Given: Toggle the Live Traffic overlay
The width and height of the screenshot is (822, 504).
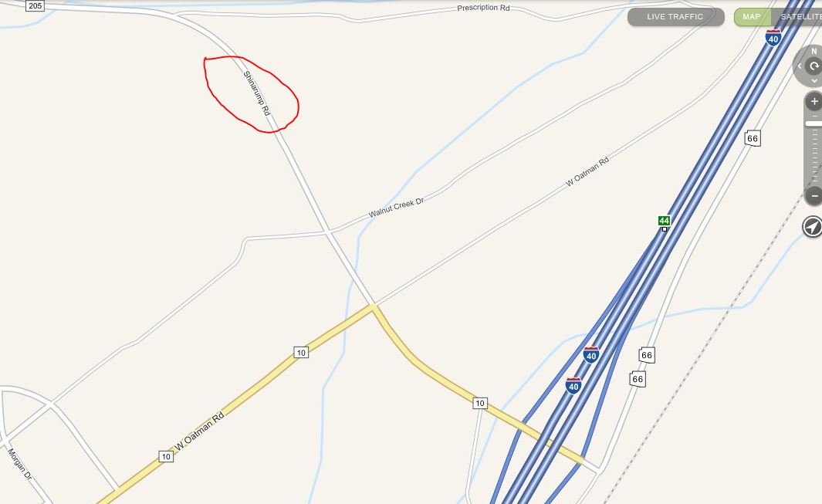Looking at the screenshot, I should point(676,17).
